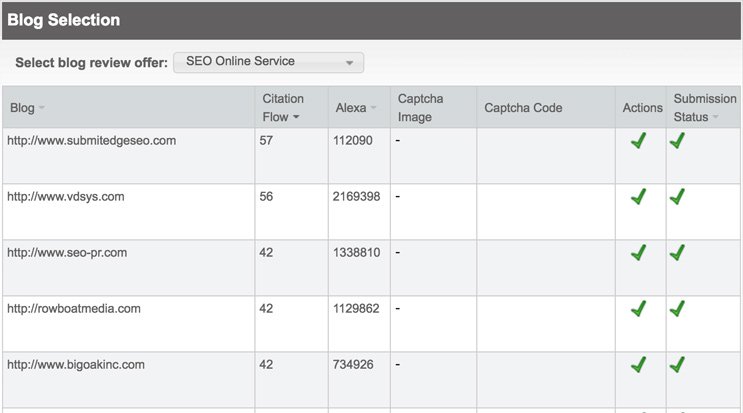The width and height of the screenshot is (743, 413).
Task: Click Submission Status checkmark for bigoakinc.com
Action: (x=677, y=365)
